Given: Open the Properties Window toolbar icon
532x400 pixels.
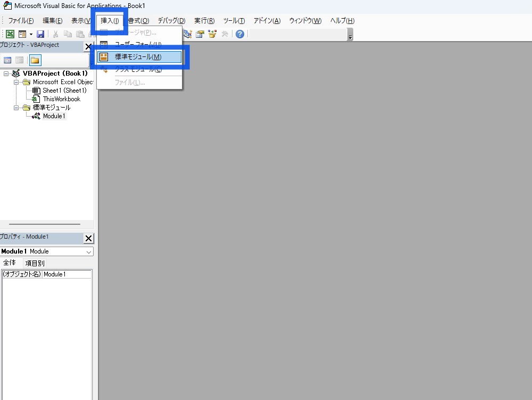Looking at the screenshot, I should (x=201, y=34).
